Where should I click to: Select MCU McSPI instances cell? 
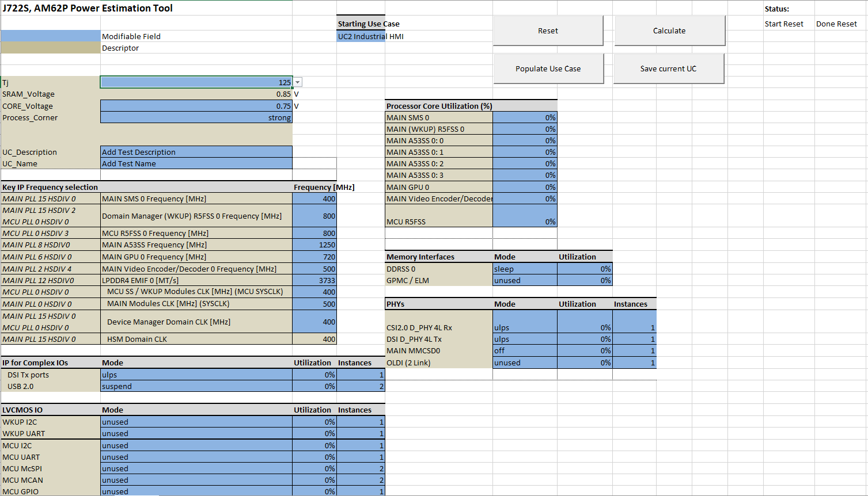tap(361, 468)
